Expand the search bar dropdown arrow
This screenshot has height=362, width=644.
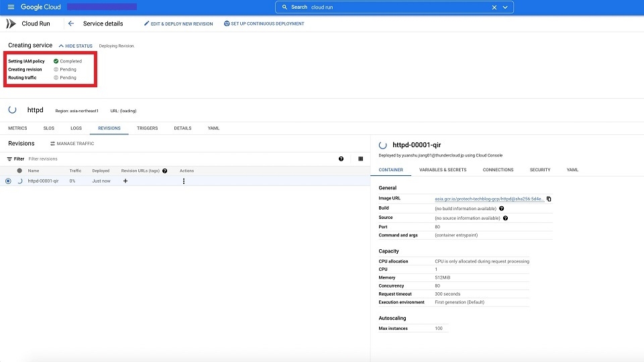tap(505, 7)
